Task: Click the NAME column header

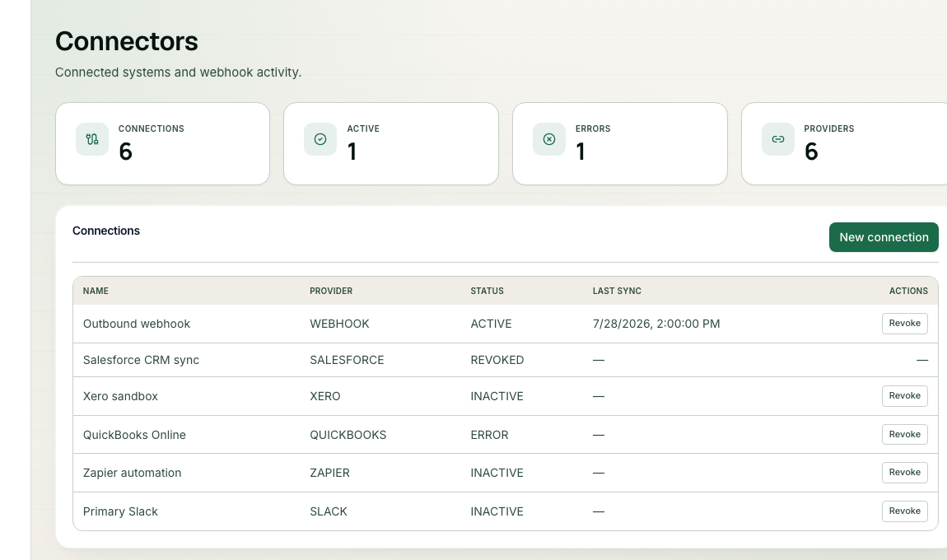Action: 96,292
